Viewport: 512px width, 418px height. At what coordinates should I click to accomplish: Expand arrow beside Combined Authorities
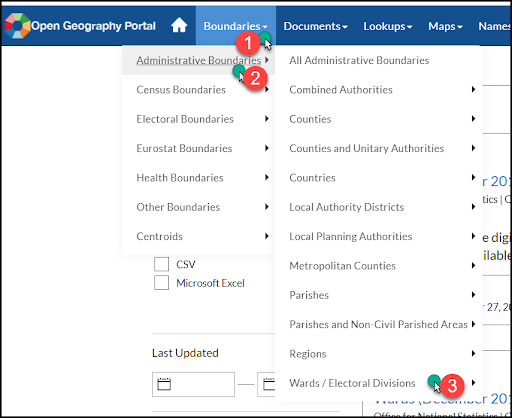point(473,89)
